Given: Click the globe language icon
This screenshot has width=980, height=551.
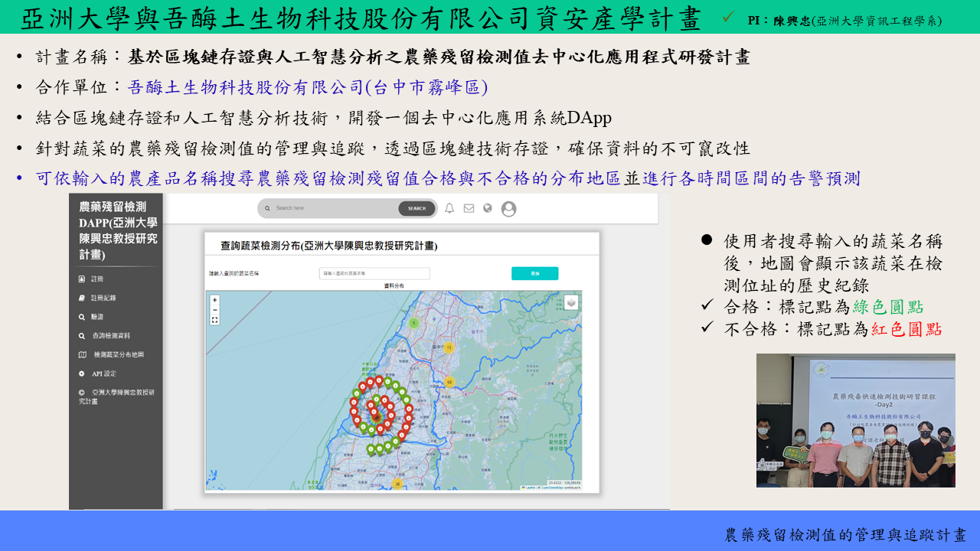Looking at the screenshot, I should click(x=488, y=207).
